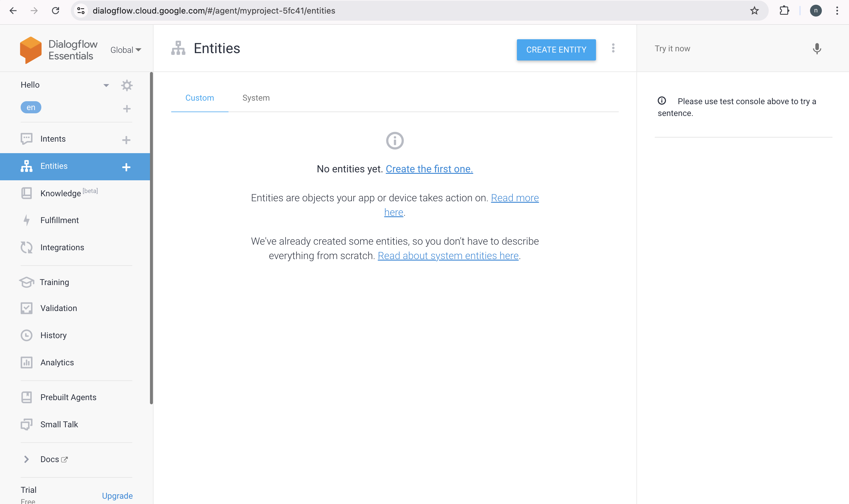The width and height of the screenshot is (849, 504).
Task: Open the agent settings gear
Action: [x=127, y=85]
